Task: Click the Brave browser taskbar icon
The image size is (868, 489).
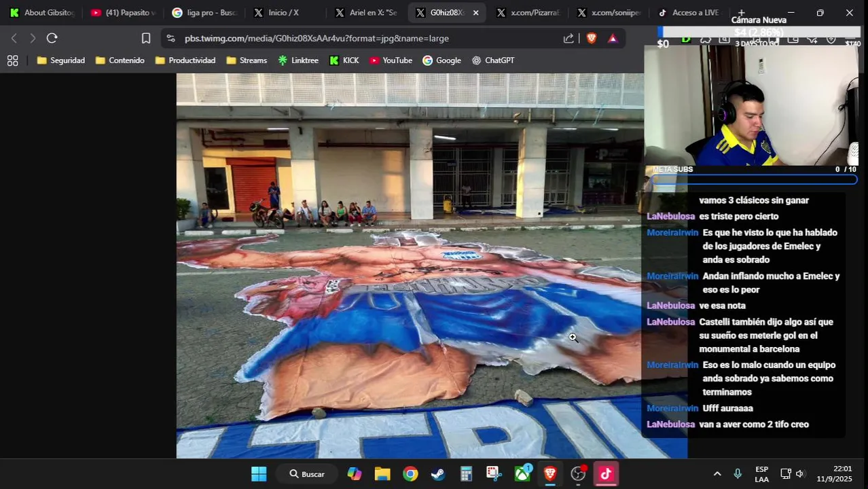Action: (550, 474)
